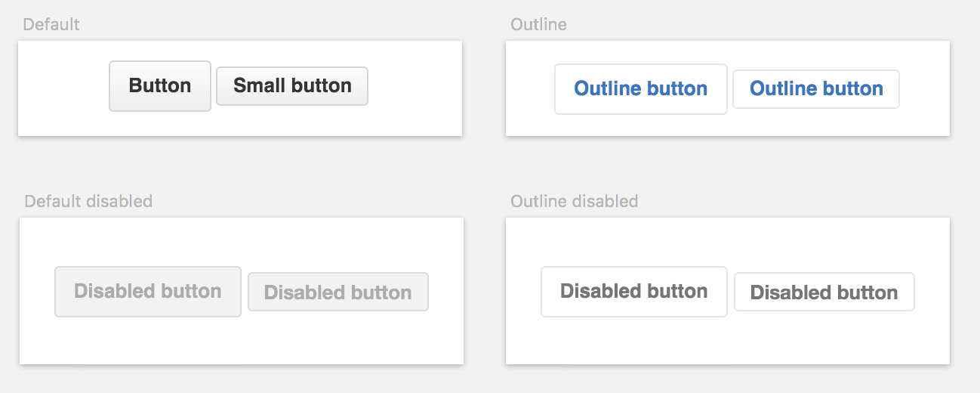This screenshot has width=980, height=393.
Task: Click the smaller gray-filled "Disabled button"
Action: coord(337,292)
